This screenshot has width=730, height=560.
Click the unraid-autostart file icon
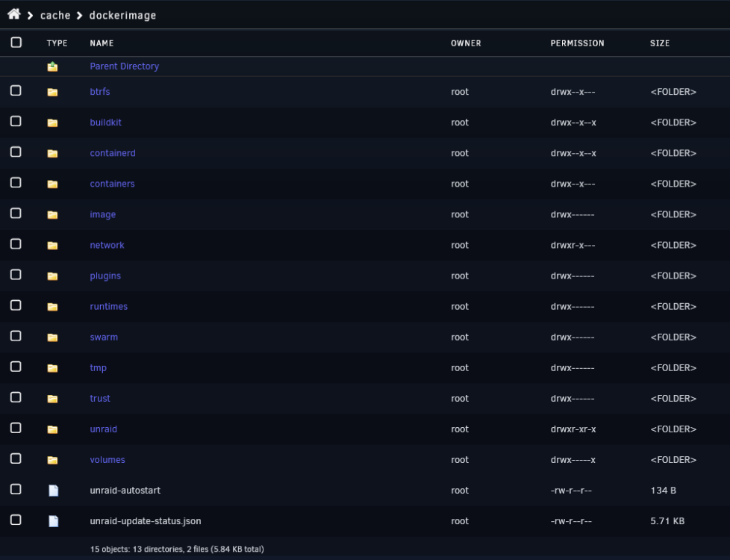click(54, 491)
